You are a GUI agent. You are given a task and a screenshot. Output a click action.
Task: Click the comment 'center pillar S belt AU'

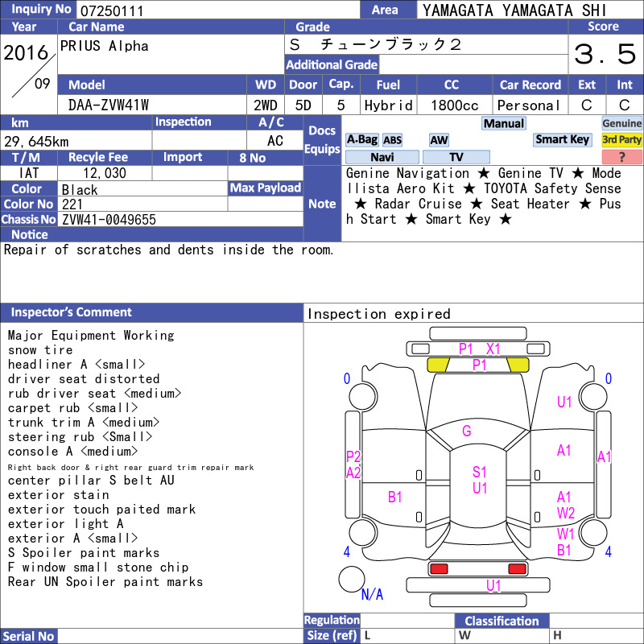91,480
